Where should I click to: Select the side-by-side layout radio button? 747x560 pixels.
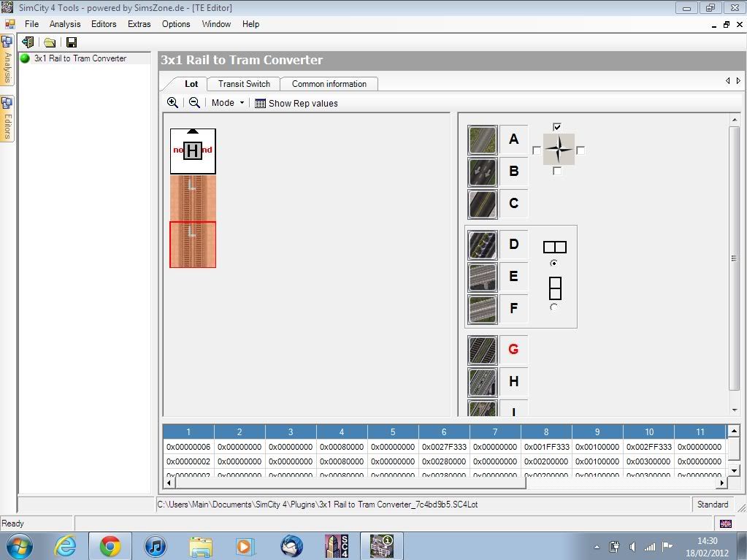point(553,263)
